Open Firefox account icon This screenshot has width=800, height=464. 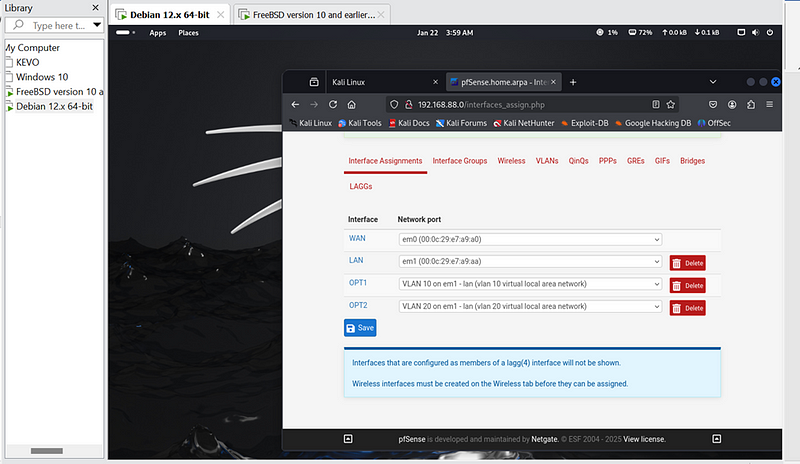coord(732,105)
